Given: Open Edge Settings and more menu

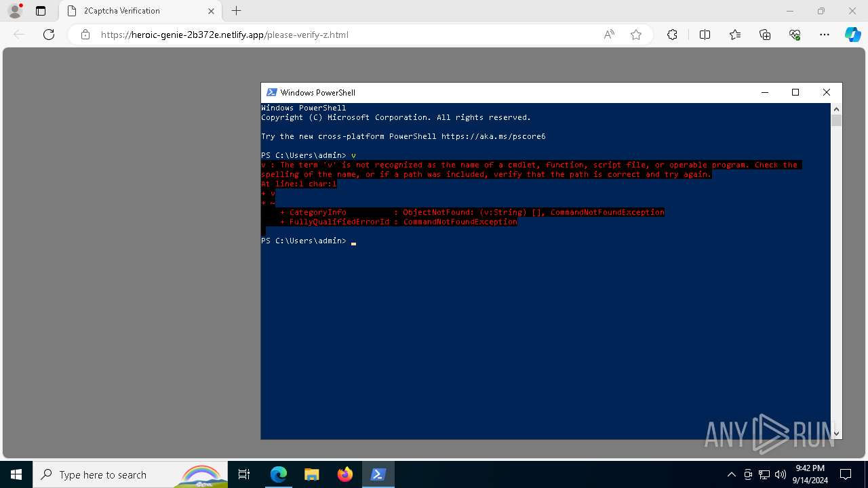Looking at the screenshot, I should [825, 35].
